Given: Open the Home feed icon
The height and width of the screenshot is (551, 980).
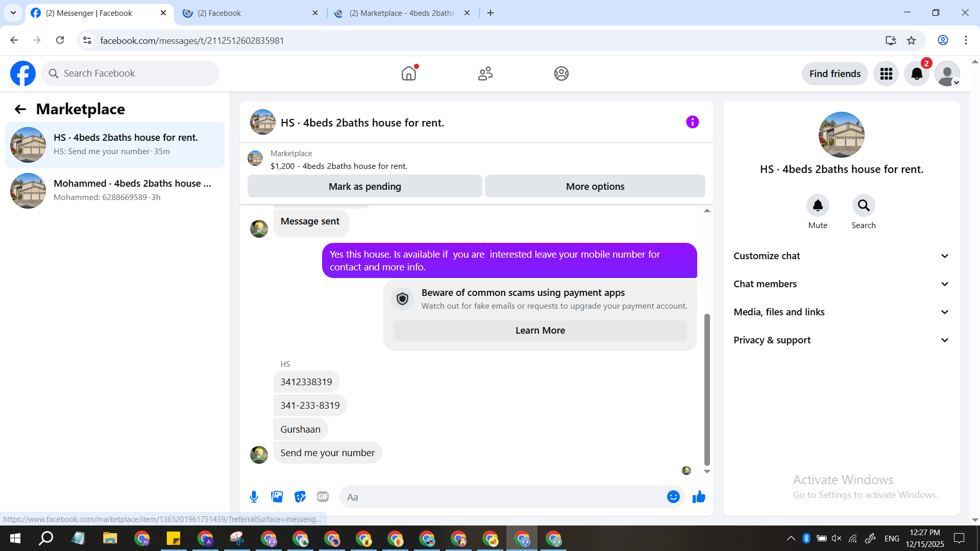Looking at the screenshot, I should (x=409, y=73).
